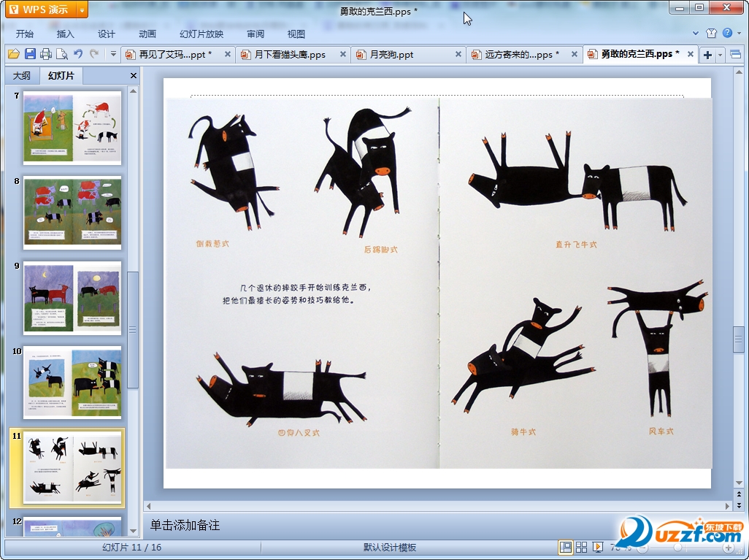
Task: Open the 审阅 ribbon tab
Action: point(256,34)
